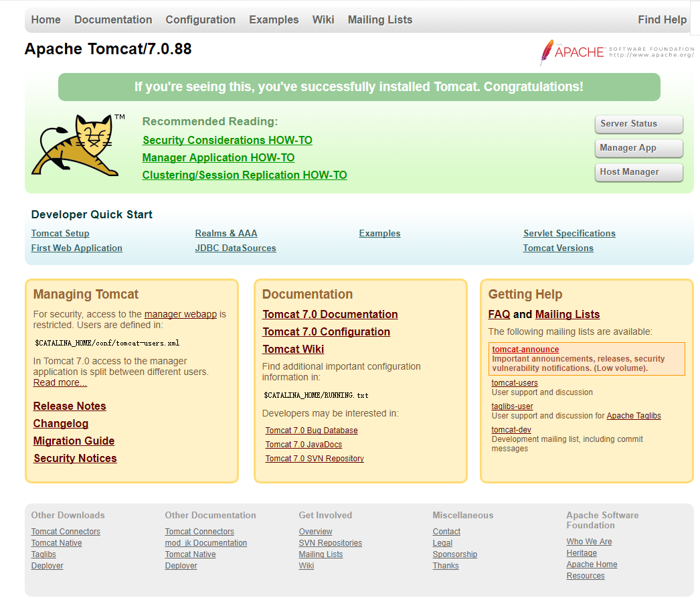Image resolution: width=700 pixels, height=606 pixels.
Task: Open Taglibs footer link
Action: [43, 554]
